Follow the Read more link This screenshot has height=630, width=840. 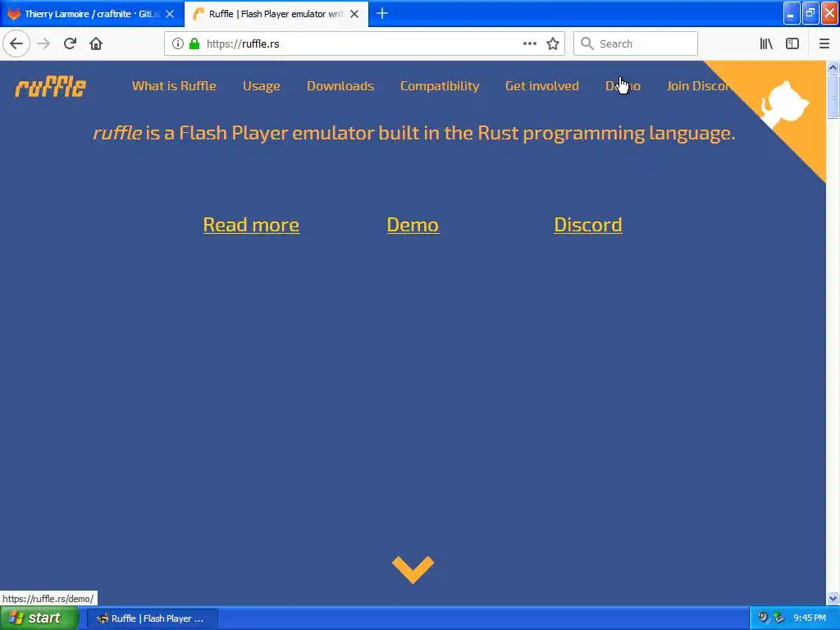click(x=251, y=225)
